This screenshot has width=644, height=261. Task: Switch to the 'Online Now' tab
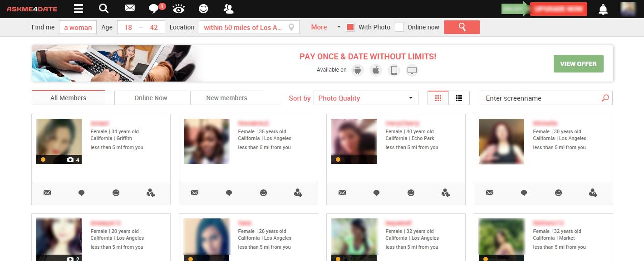point(151,97)
